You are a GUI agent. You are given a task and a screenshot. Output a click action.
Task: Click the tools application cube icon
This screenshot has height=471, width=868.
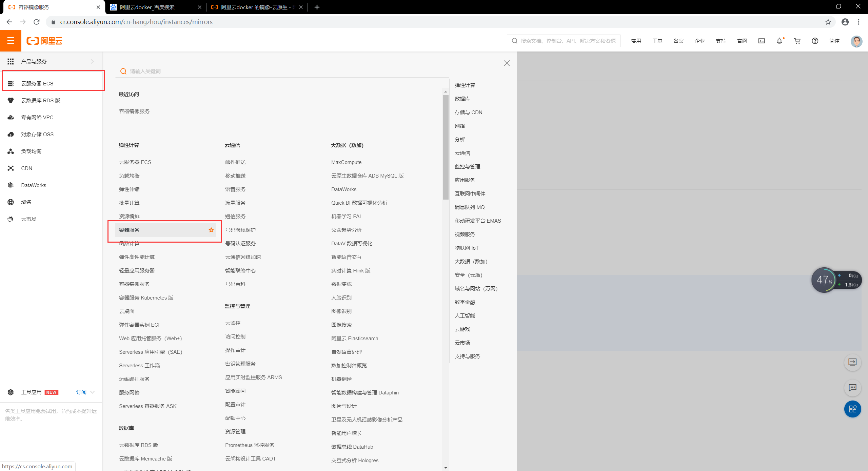(x=11, y=392)
